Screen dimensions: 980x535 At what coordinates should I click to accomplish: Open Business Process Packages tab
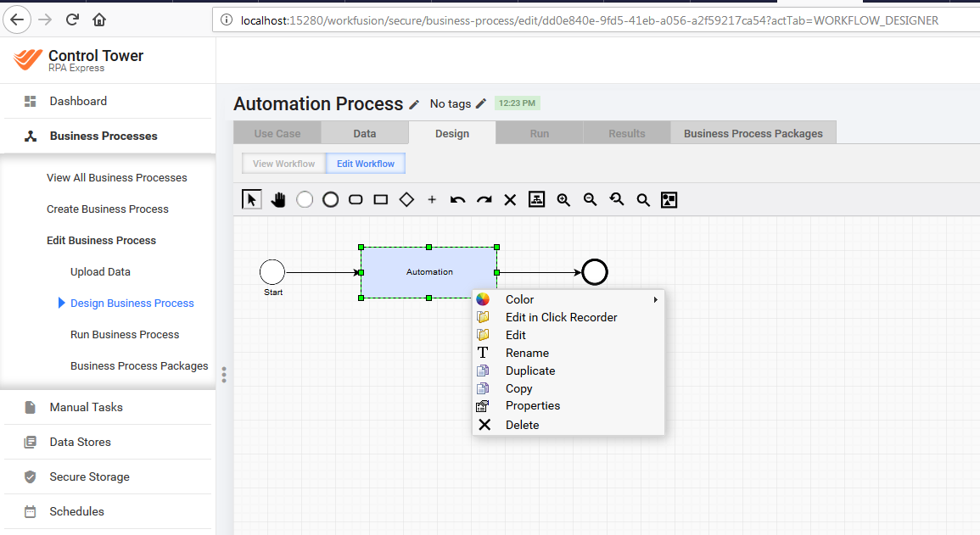tap(753, 133)
